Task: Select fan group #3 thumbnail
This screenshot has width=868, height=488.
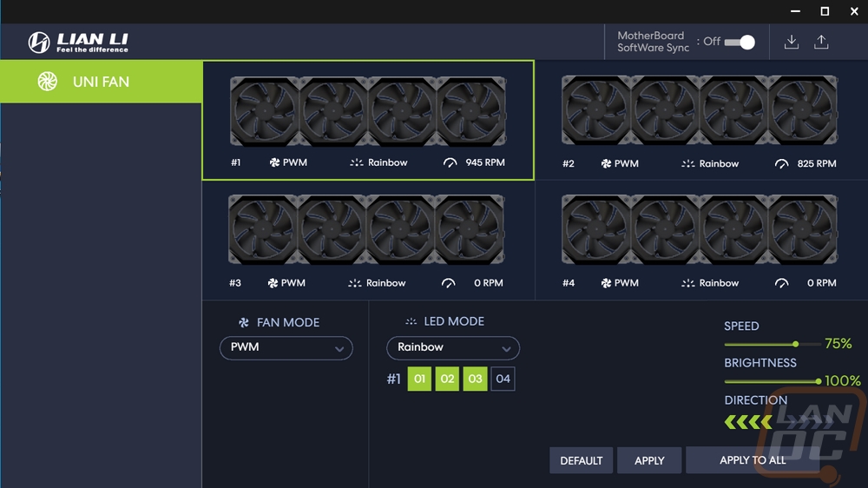Action: pos(366,229)
